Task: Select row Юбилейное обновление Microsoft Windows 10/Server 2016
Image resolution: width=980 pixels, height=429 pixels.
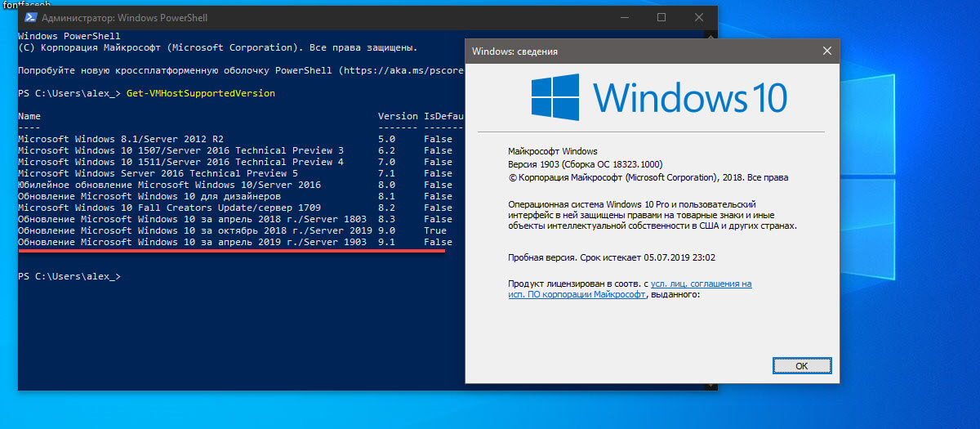Action: coord(235,185)
